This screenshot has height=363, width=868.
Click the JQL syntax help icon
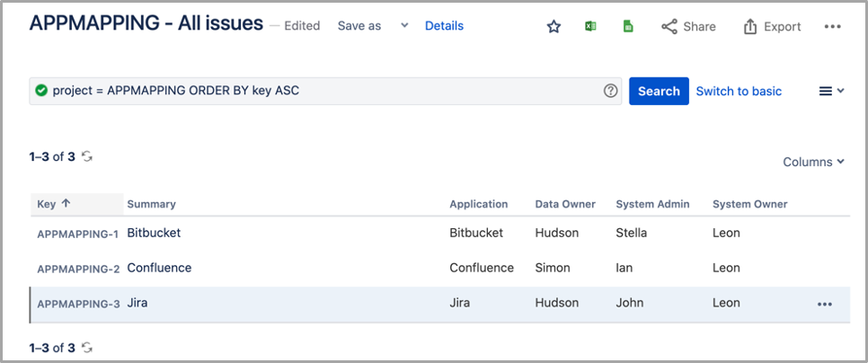point(611,91)
